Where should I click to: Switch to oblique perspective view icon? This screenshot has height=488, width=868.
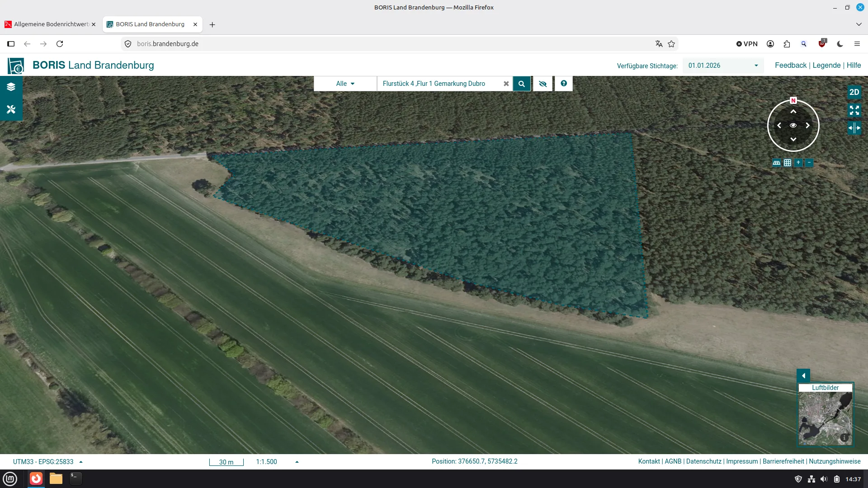pyautogui.click(x=777, y=163)
